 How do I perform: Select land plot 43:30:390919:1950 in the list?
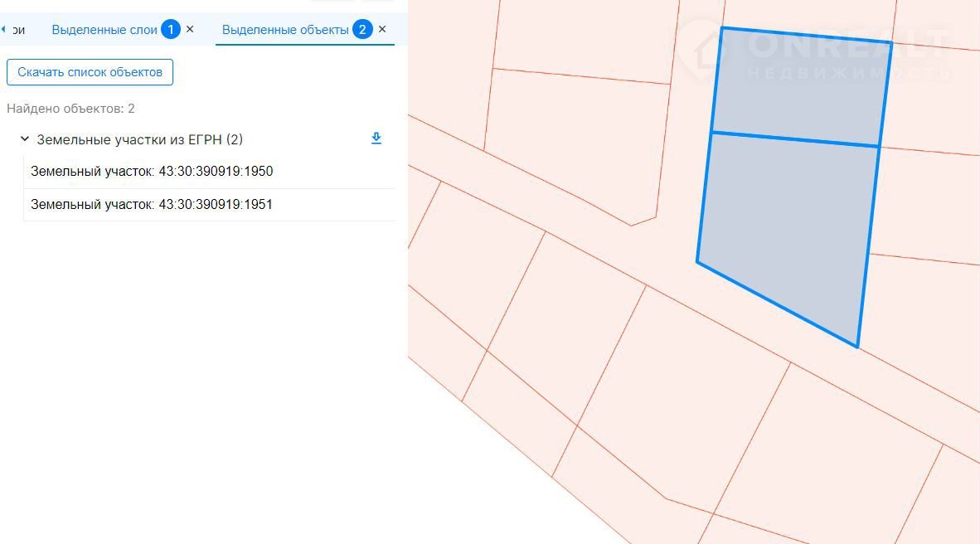[152, 172]
